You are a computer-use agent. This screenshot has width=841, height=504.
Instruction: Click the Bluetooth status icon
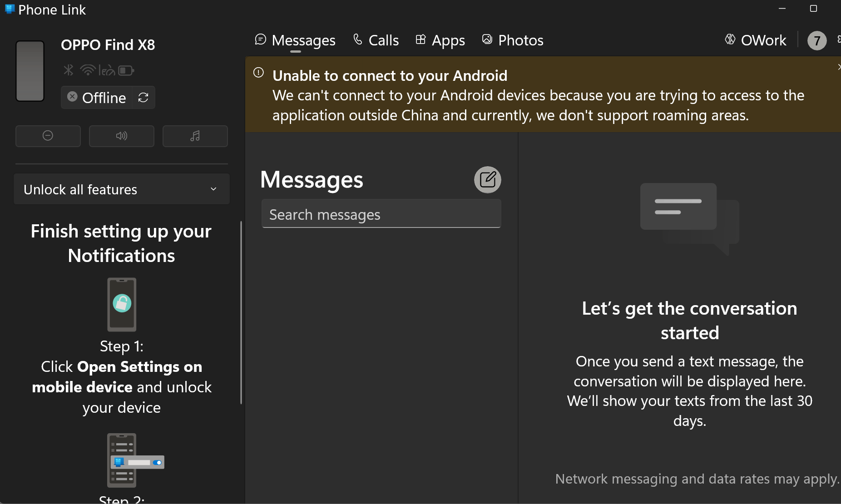pyautogui.click(x=68, y=70)
